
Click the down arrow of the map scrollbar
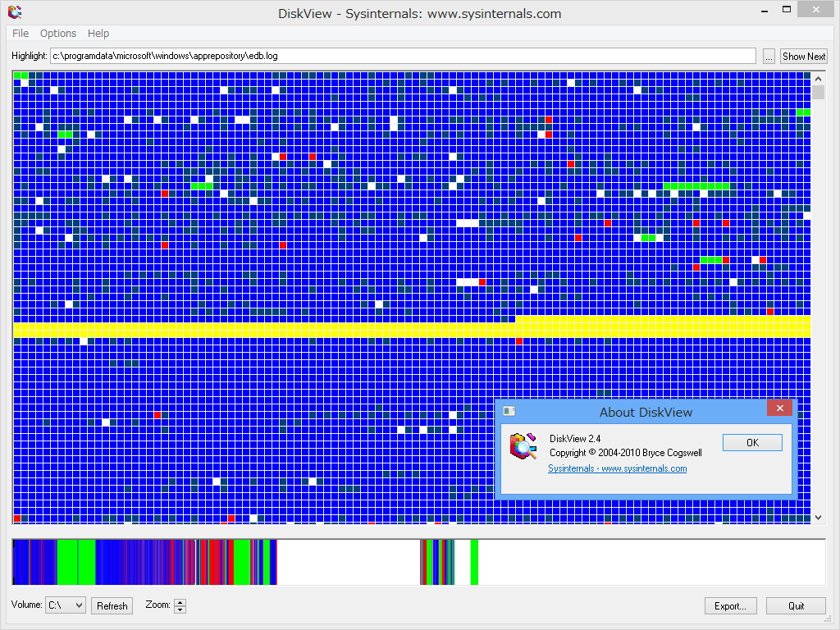click(818, 517)
